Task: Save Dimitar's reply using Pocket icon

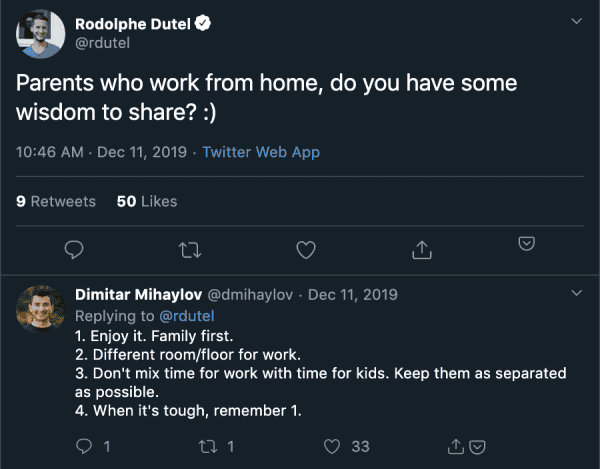Action: pyautogui.click(x=477, y=445)
